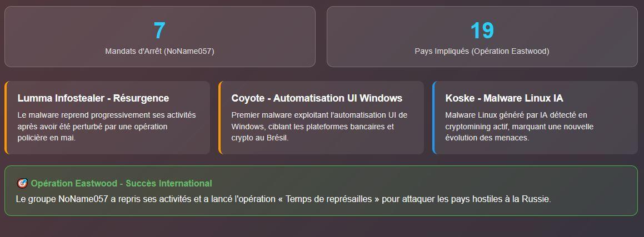The width and height of the screenshot is (644, 237).
Task: Click the number 7 statistic
Action: tap(159, 31)
